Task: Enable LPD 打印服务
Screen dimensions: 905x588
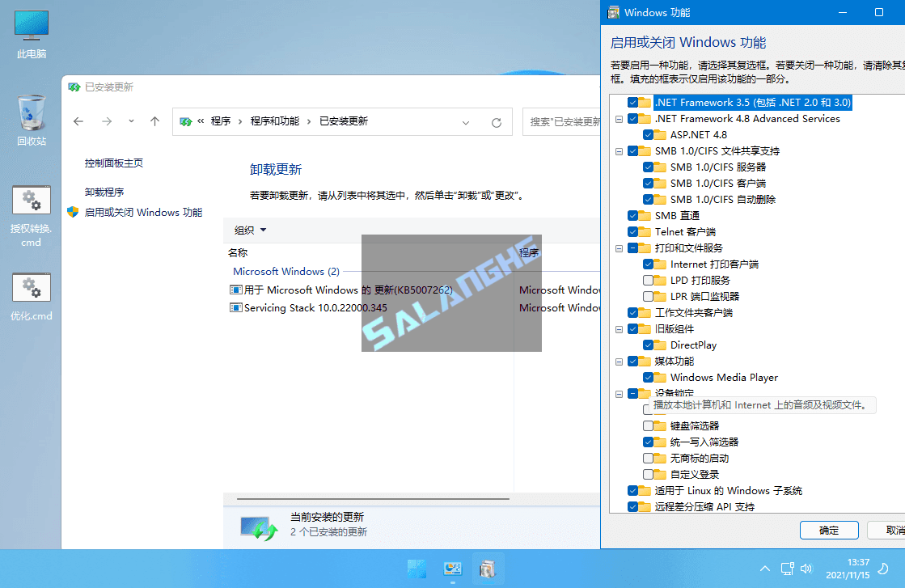Action: pyautogui.click(x=648, y=281)
